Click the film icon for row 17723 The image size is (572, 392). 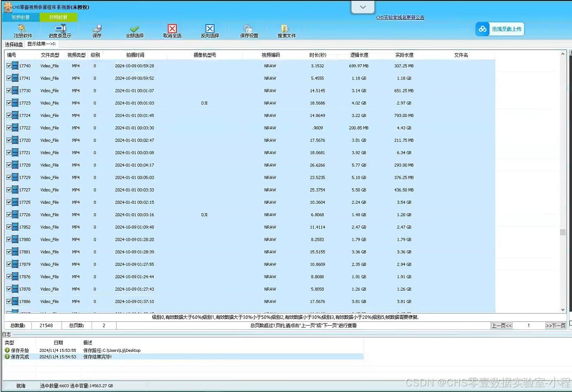point(15,103)
